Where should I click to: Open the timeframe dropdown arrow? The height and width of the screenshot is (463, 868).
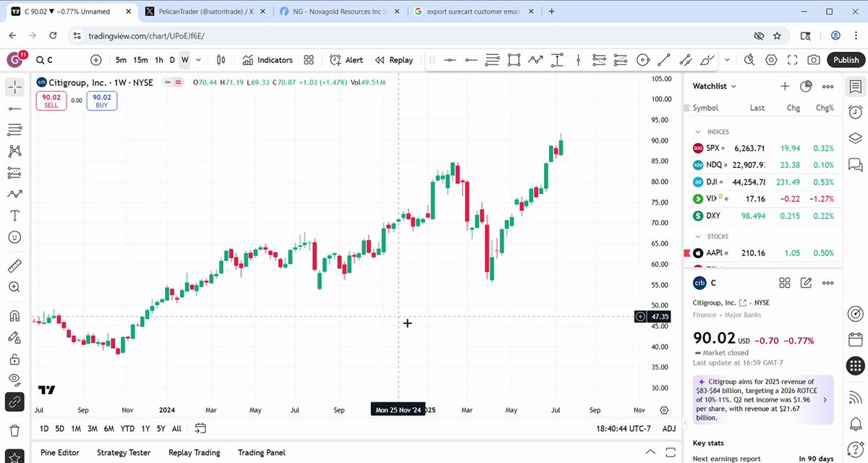(197, 60)
